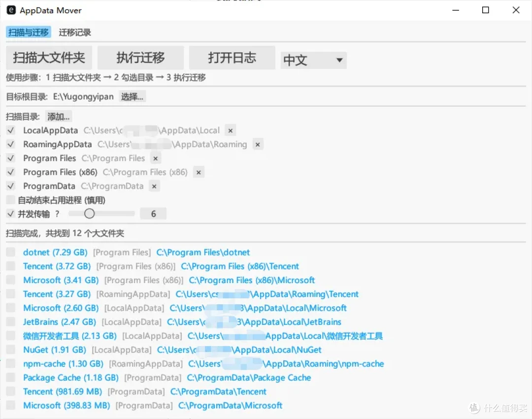Remove the LocalAppData scan directory

click(231, 130)
